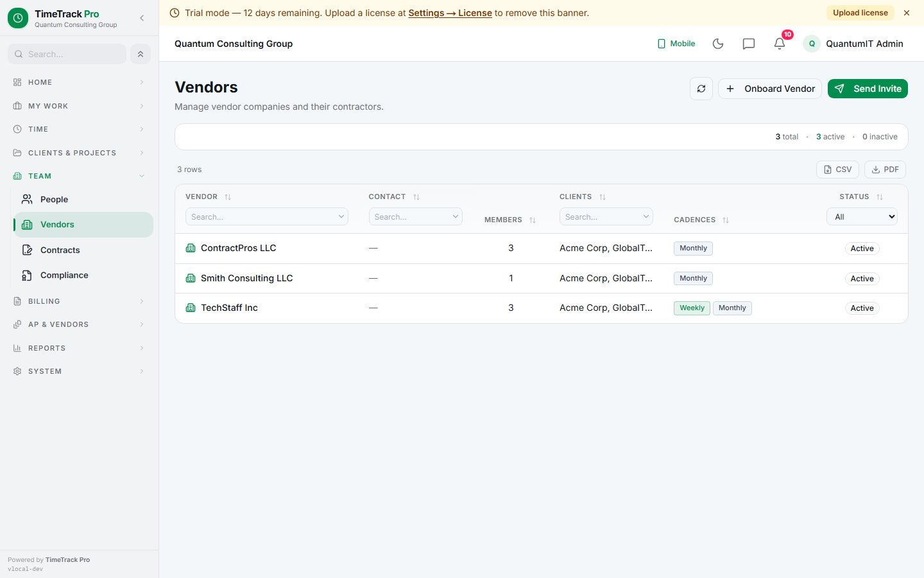The width and height of the screenshot is (924, 578).
Task: Sort by Contact column arrows
Action: click(x=416, y=197)
